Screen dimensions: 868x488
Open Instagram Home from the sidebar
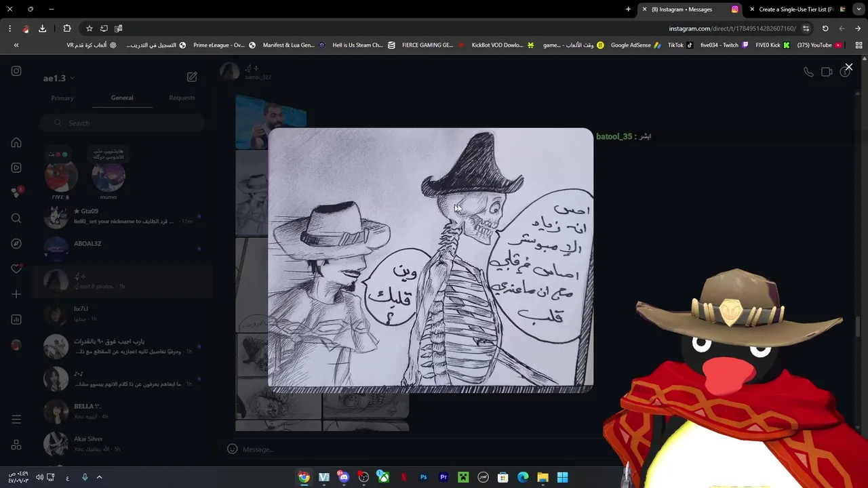(16, 142)
